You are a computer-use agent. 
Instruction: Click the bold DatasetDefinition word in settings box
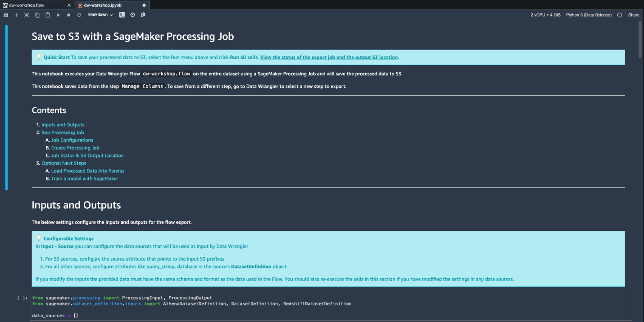coord(252,267)
